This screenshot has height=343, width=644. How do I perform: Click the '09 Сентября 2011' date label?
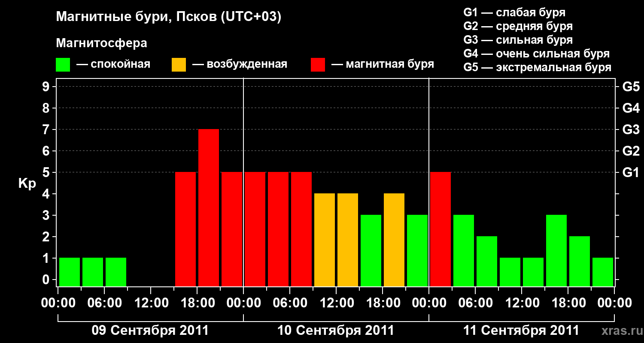tap(150, 331)
